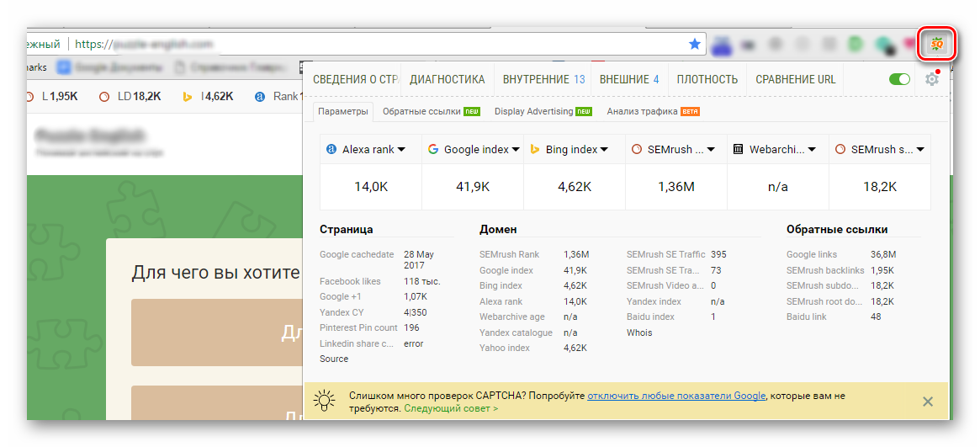The width and height of the screenshot is (980, 447).
Task: Click the Facebook likes value 118 тыс.
Action: click(422, 281)
